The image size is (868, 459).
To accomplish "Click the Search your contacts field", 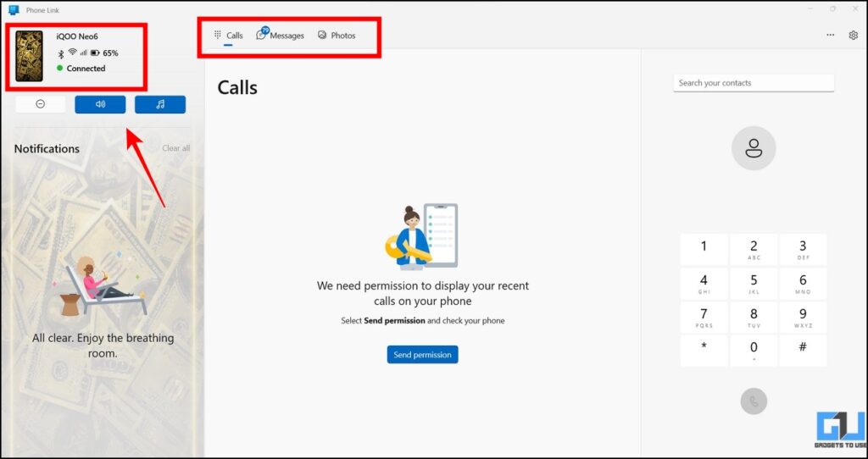I will click(753, 83).
